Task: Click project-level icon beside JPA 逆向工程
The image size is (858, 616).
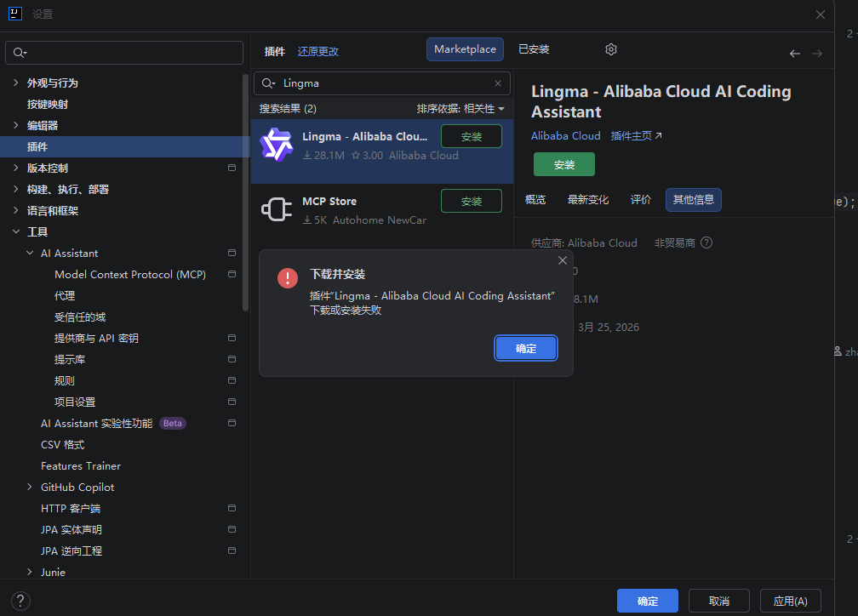Action: click(x=232, y=550)
